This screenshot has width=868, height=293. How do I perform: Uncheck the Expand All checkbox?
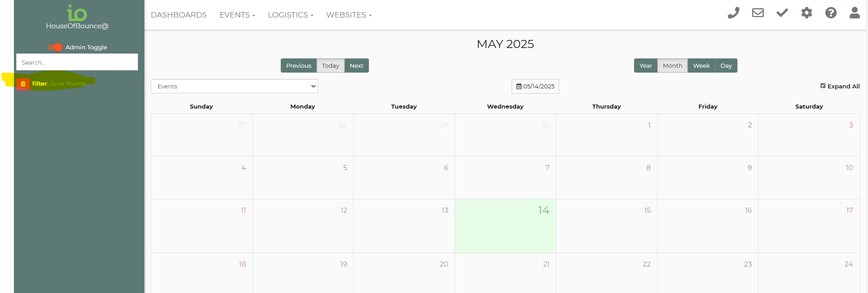pos(823,86)
